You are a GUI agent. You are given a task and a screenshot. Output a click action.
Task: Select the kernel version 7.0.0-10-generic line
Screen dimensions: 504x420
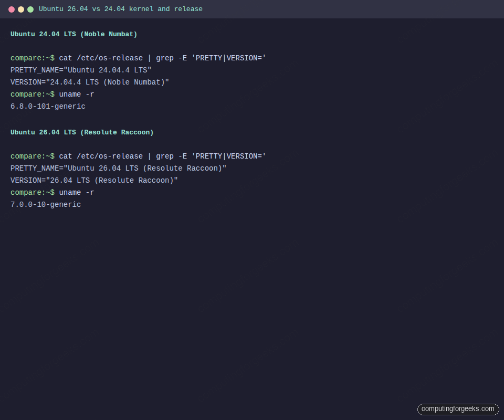[46, 204]
